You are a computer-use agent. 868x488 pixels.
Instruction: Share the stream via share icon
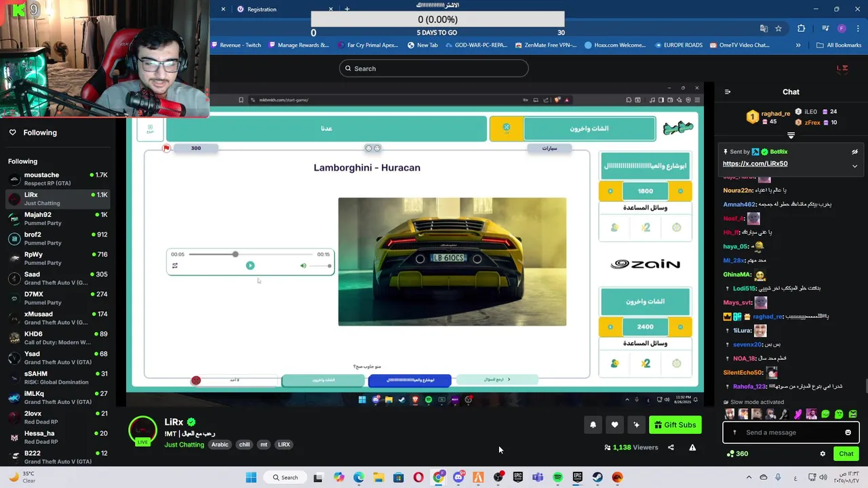[x=671, y=447]
